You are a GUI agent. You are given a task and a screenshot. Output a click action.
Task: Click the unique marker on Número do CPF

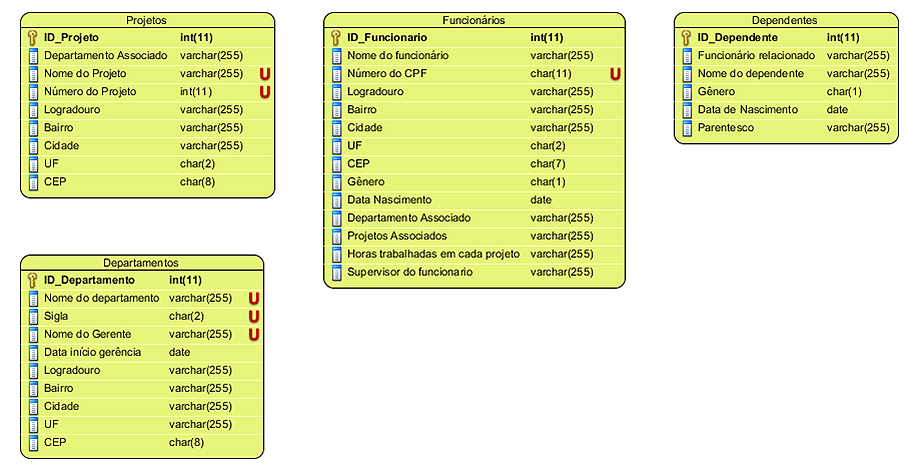pyautogui.click(x=615, y=74)
